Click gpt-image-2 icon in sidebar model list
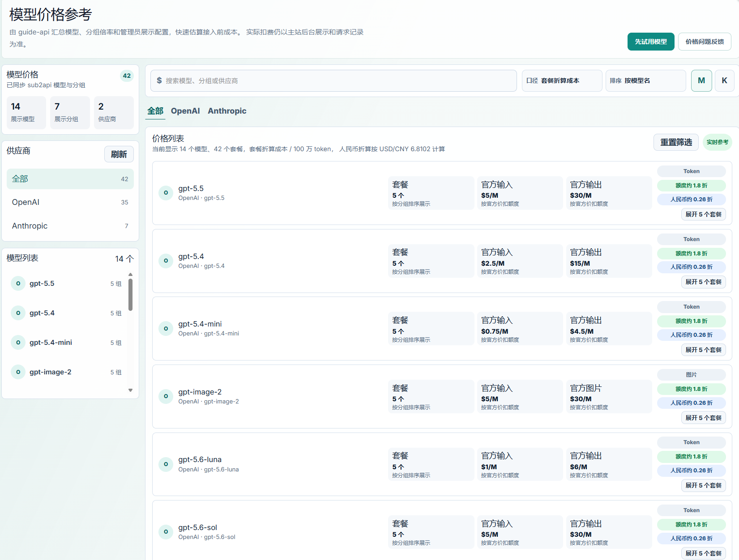This screenshot has height=560, width=739. tap(18, 372)
